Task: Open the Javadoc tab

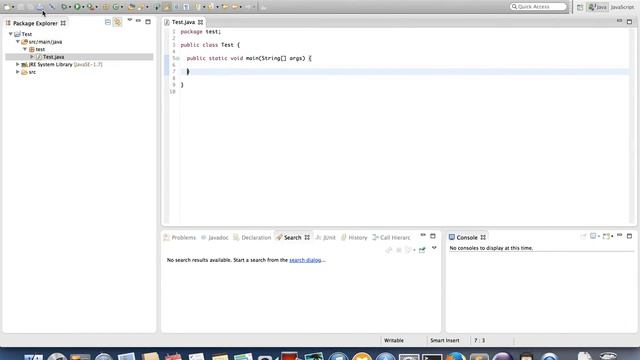Action: click(215, 238)
